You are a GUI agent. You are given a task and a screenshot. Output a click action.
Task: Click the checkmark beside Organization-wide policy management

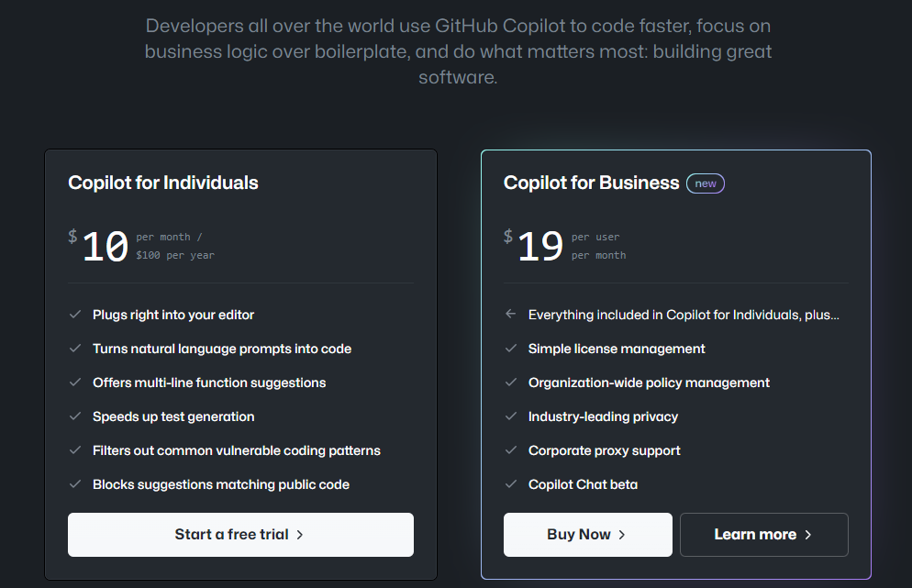(511, 383)
